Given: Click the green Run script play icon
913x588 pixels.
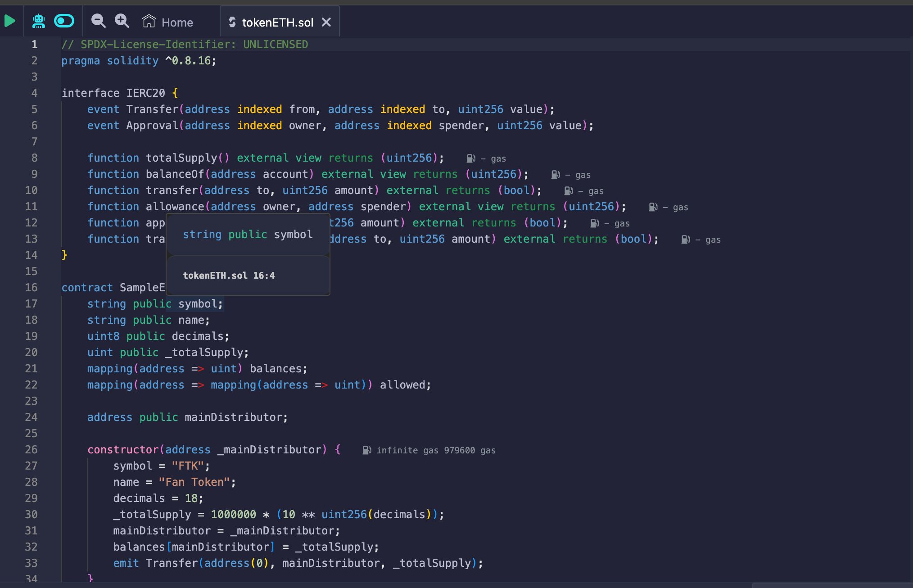Looking at the screenshot, I should click(10, 21).
